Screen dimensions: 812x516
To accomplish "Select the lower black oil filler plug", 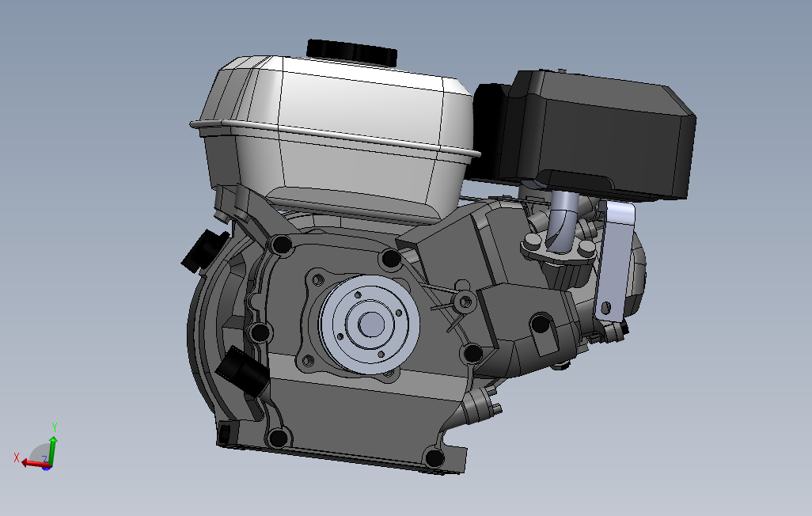I will click(x=242, y=371).
